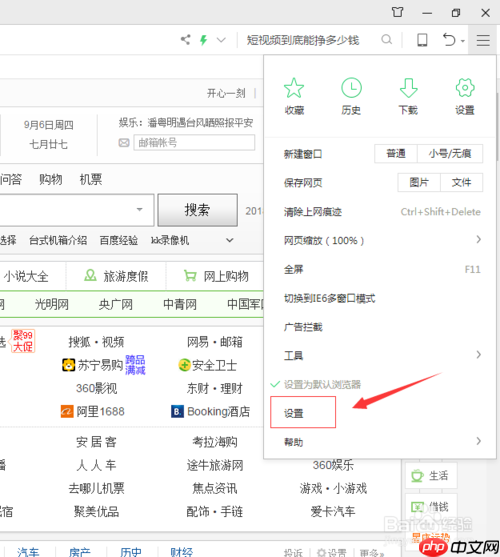This screenshot has height=557, width=500.
Task: Choose 切换到IE6多窗口模式 menu item
Action: (x=380, y=298)
